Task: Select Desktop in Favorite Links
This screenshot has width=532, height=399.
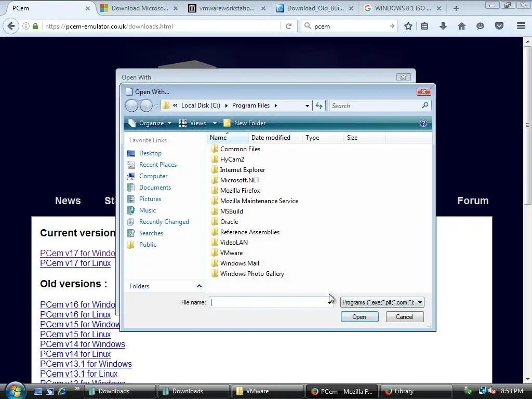Action: (150, 153)
